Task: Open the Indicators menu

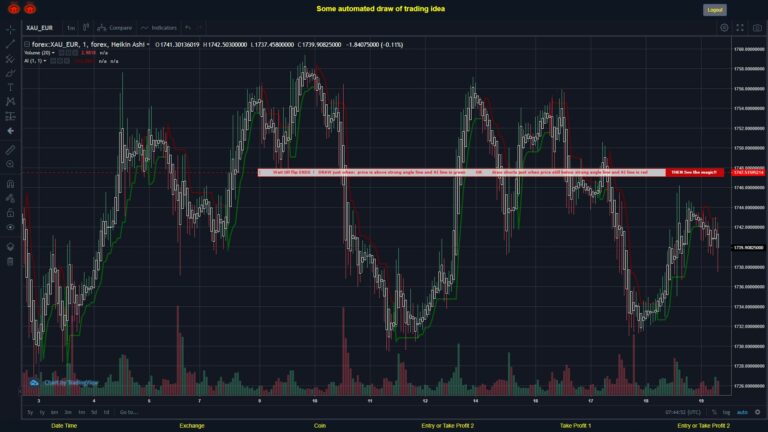Action: [x=159, y=28]
